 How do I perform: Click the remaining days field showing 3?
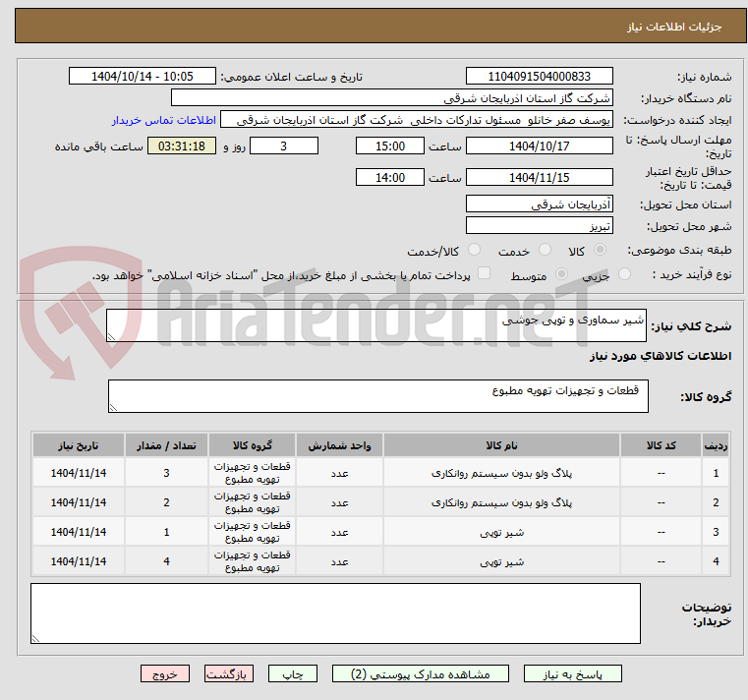284,146
